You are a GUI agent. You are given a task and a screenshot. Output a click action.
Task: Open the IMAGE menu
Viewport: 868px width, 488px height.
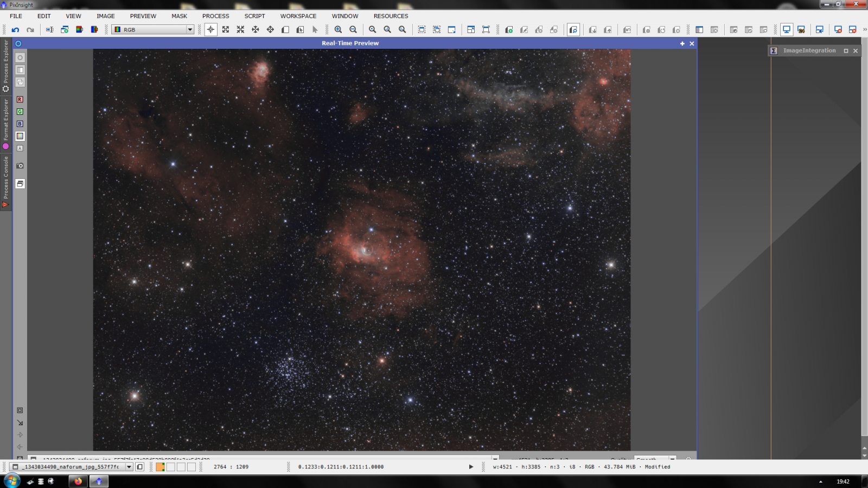point(106,16)
